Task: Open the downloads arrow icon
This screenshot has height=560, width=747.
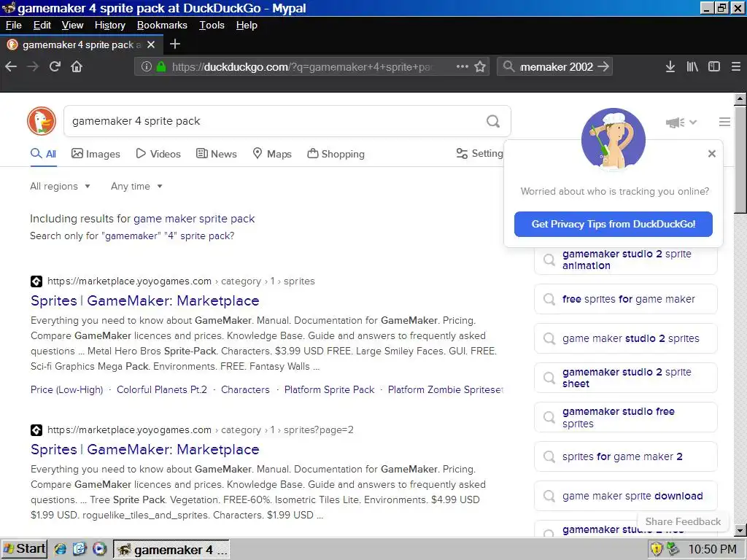Action: click(x=670, y=66)
